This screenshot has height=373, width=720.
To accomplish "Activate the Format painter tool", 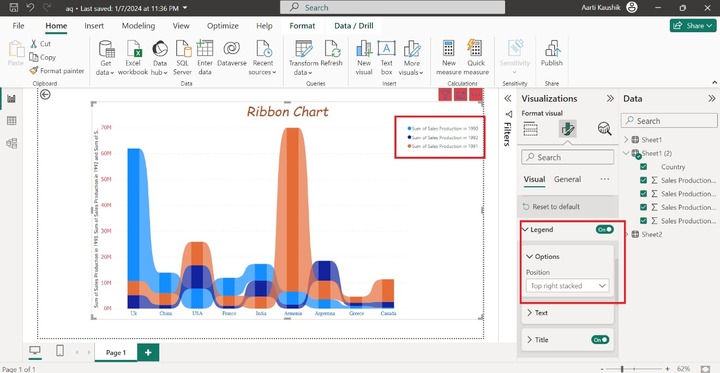I will 57,71.
